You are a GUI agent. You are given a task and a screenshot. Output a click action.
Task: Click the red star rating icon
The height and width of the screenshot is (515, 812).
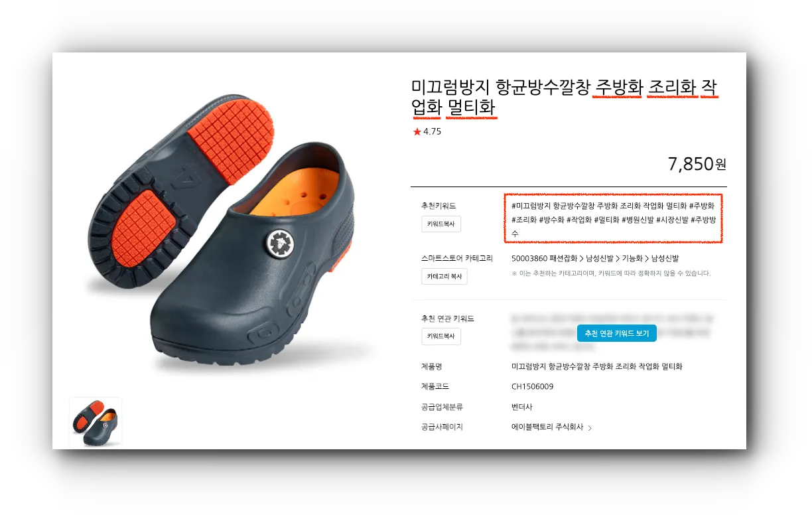[417, 131]
